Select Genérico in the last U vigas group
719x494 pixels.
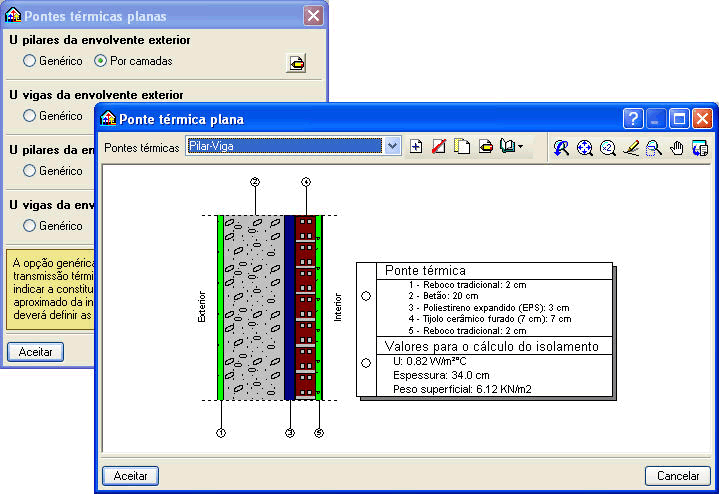(29, 226)
